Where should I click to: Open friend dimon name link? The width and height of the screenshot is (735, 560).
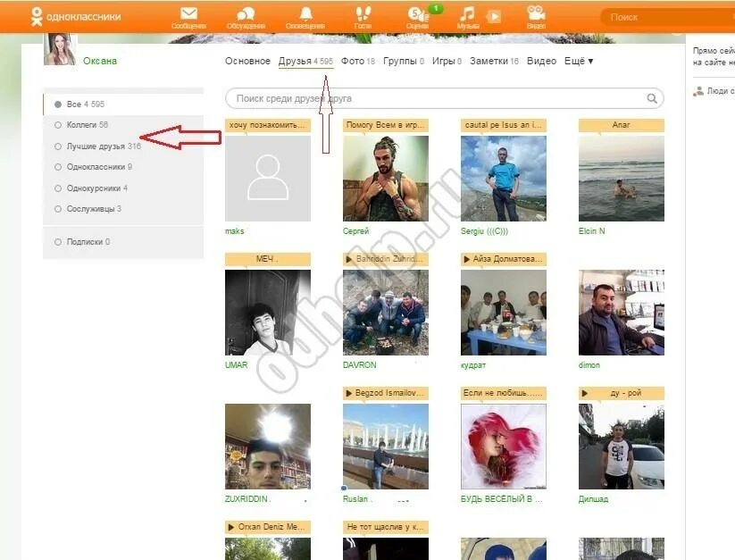589,365
